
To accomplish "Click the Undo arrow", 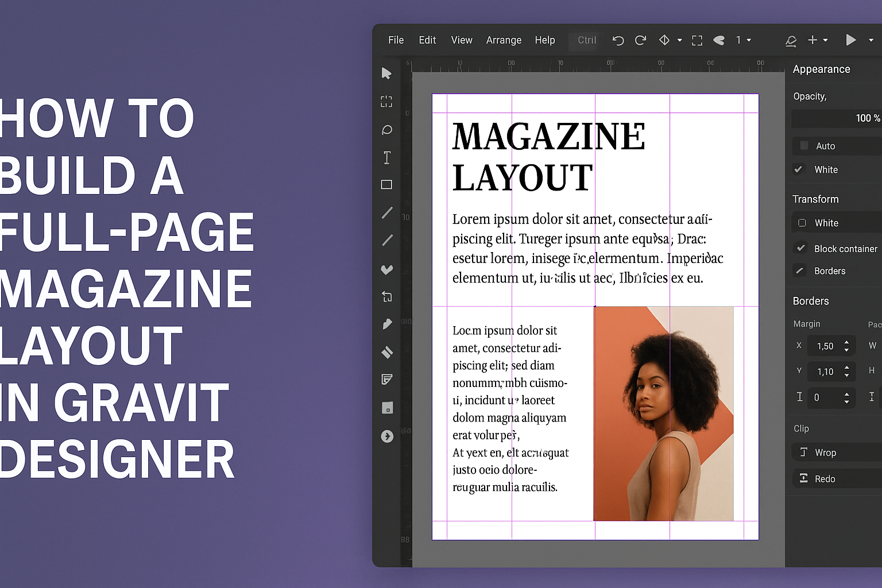I will [618, 40].
